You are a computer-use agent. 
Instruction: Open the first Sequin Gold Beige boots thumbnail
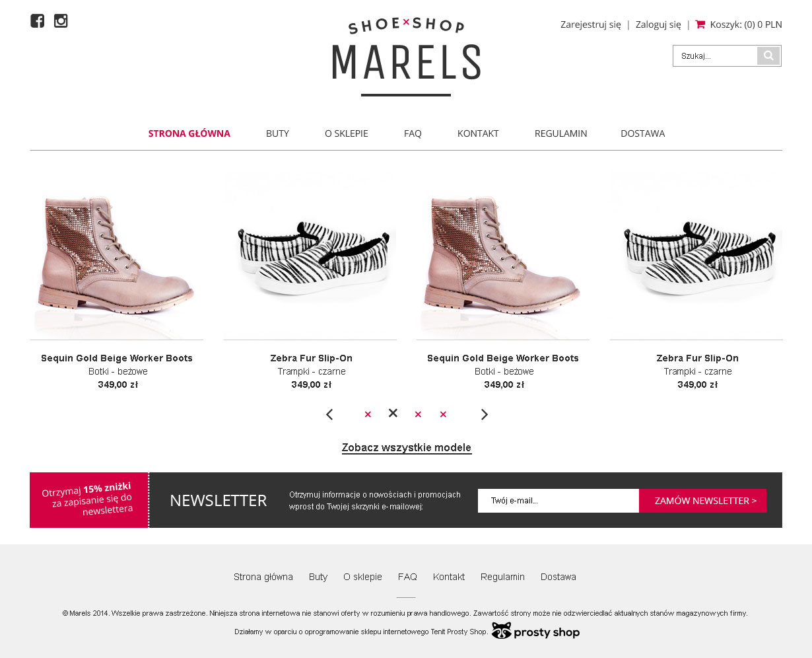coord(117,256)
